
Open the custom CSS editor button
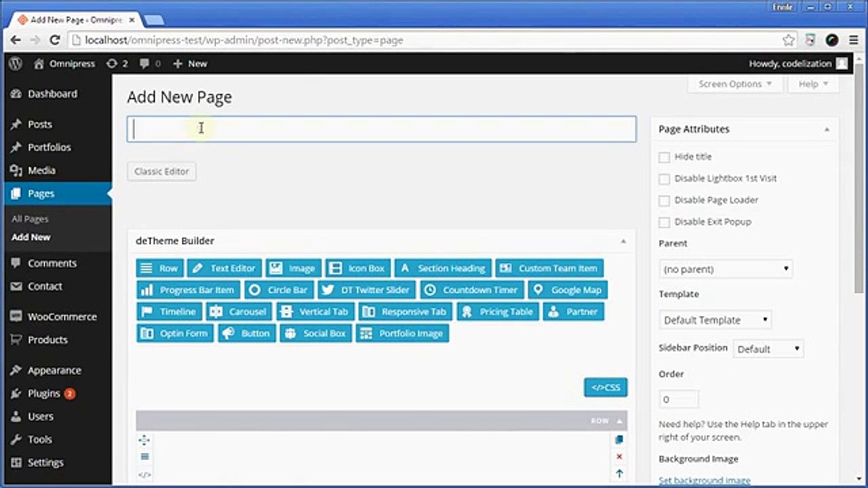pyautogui.click(x=606, y=388)
